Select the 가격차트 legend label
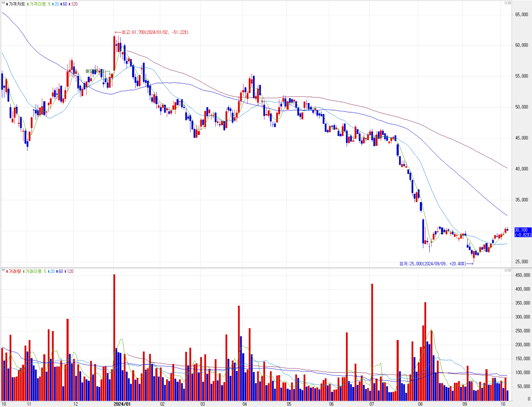 click(17, 4)
